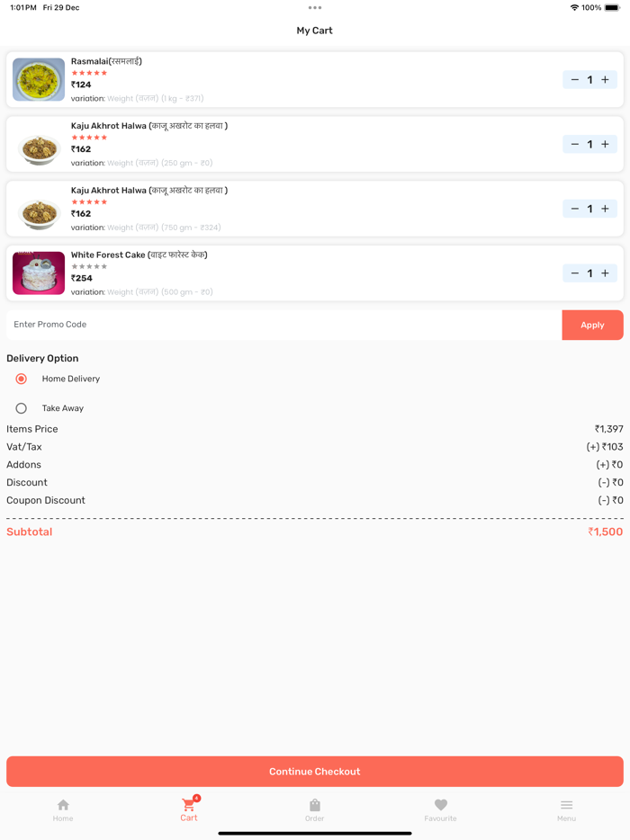Tap the White Forest Cake image

tap(38, 273)
